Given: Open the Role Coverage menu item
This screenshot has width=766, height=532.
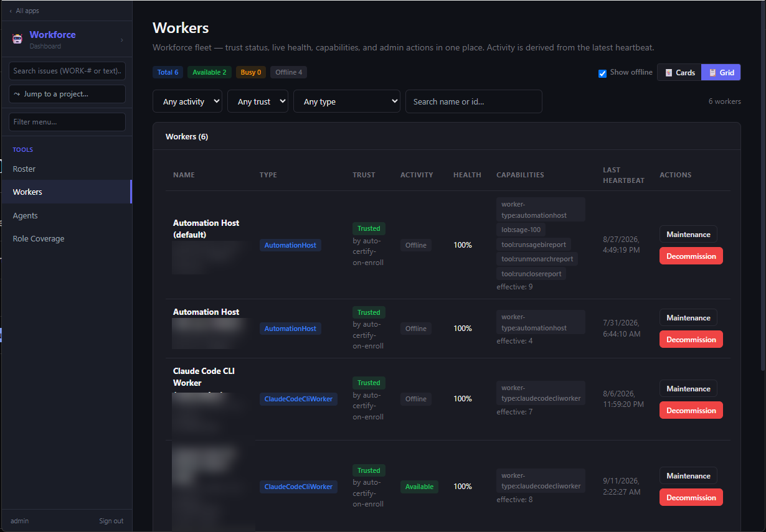Looking at the screenshot, I should [66, 239].
